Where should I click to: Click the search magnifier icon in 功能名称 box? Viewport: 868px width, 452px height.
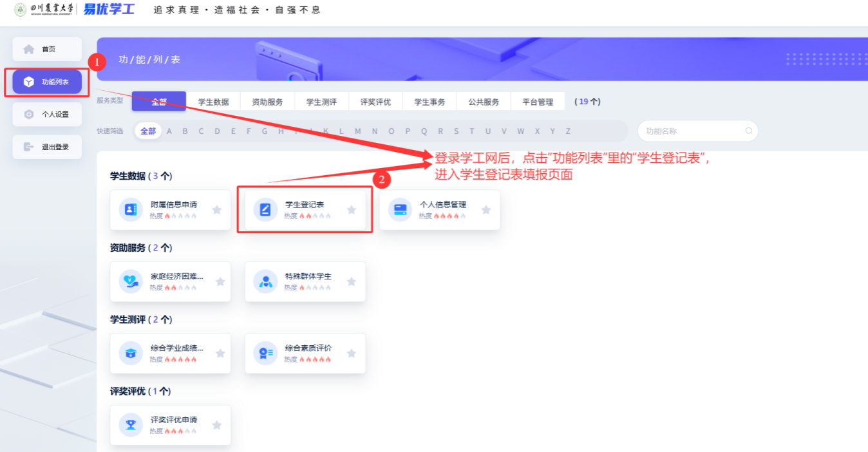pyautogui.click(x=748, y=131)
